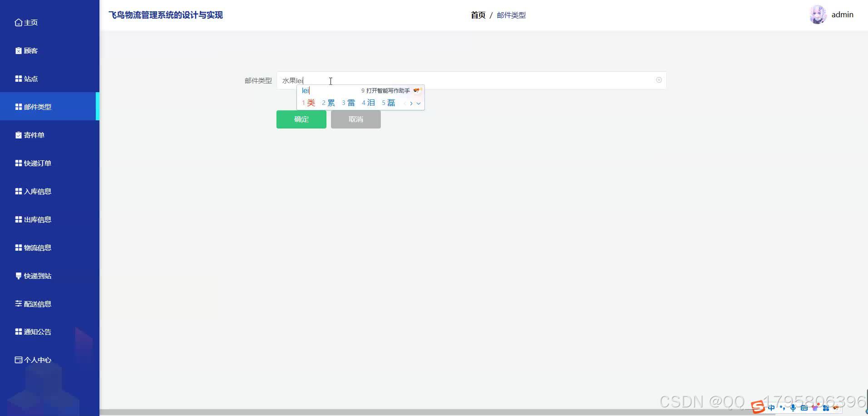This screenshot has width=868, height=416.
Task: Click the Sogou S logo in system tray
Action: pos(758,407)
